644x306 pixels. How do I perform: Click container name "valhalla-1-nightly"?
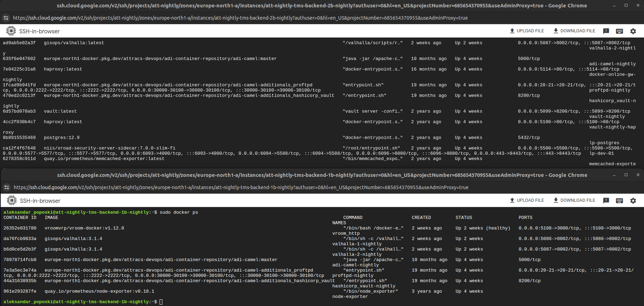tap(357, 244)
